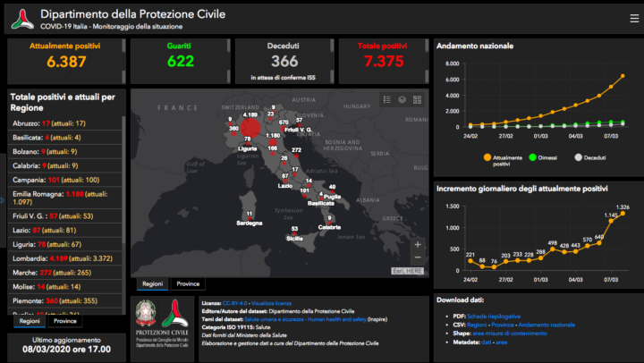Zoom in on the map with plus
Image resolution: width=644 pixels, height=363 pixels.
pyautogui.click(x=418, y=245)
